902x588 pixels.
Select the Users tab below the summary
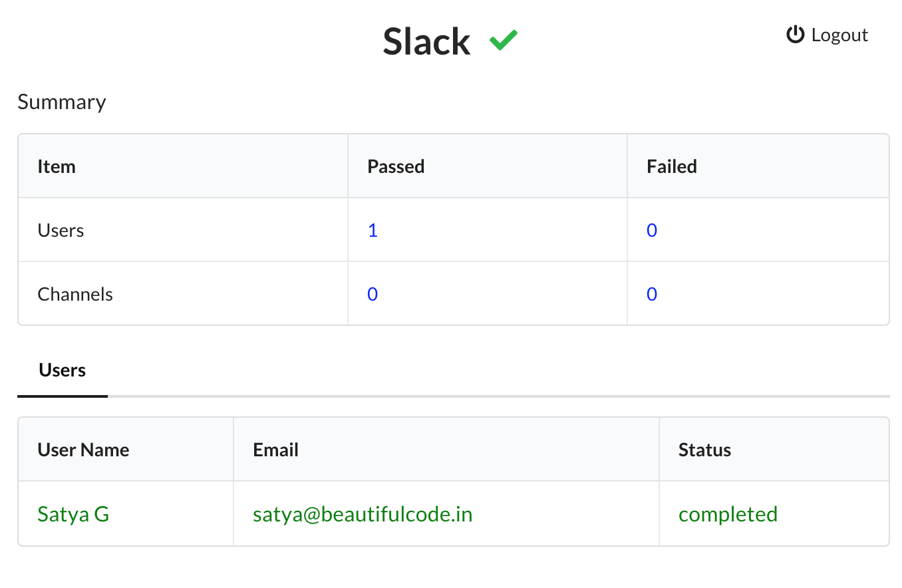(x=62, y=370)
